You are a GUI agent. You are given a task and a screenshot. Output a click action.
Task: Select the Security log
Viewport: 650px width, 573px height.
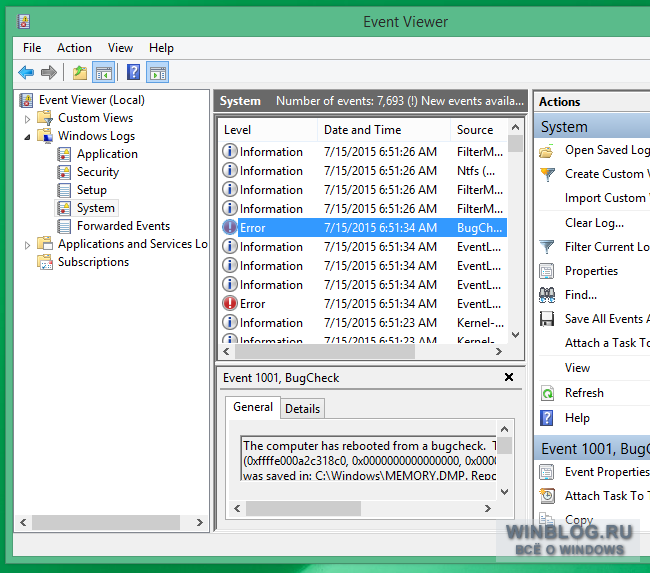pos(98,172)
